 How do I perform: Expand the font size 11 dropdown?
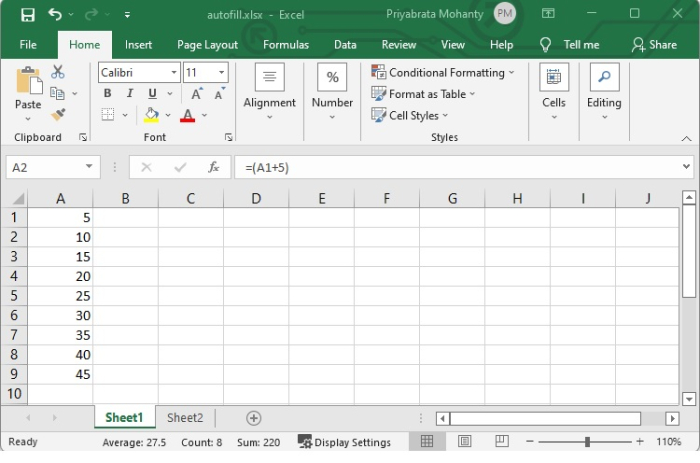219,72
